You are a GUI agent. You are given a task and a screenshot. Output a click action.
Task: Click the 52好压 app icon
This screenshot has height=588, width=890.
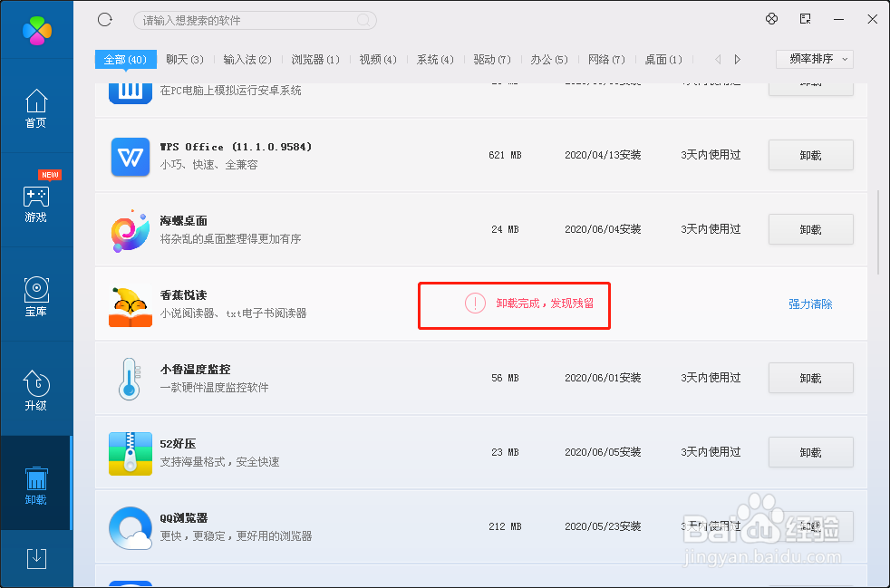point(131,454)
